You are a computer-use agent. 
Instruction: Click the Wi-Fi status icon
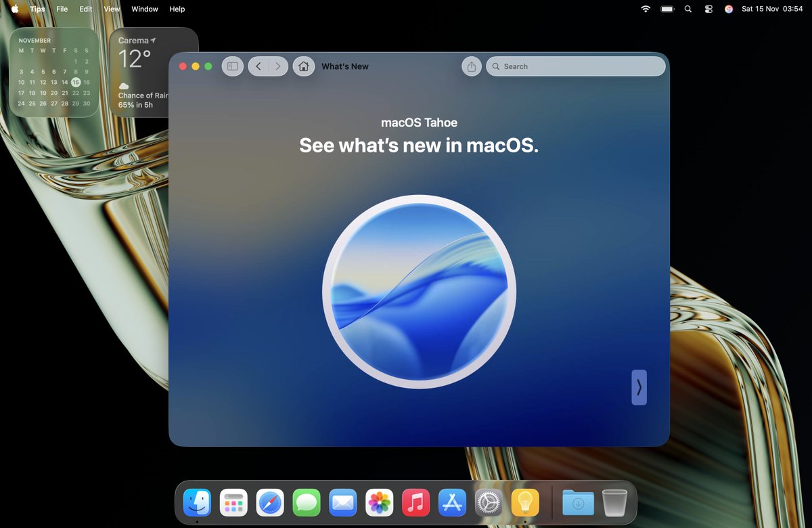point(646,9)
